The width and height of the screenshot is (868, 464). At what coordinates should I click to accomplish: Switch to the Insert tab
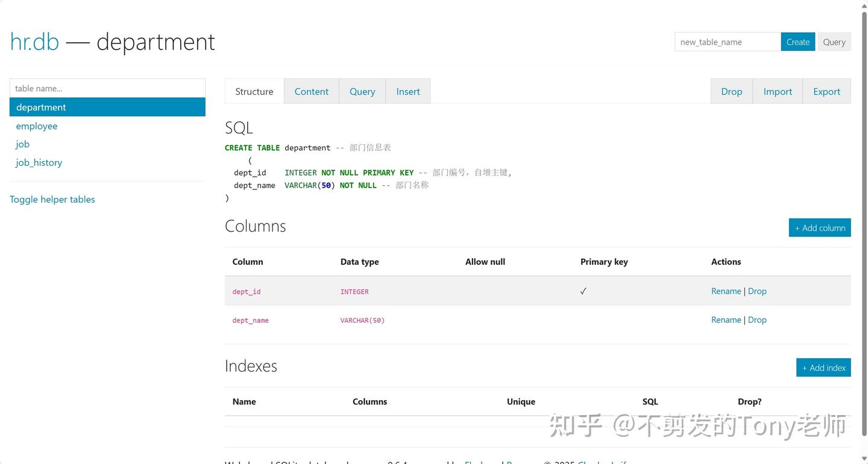pos(408,91)
